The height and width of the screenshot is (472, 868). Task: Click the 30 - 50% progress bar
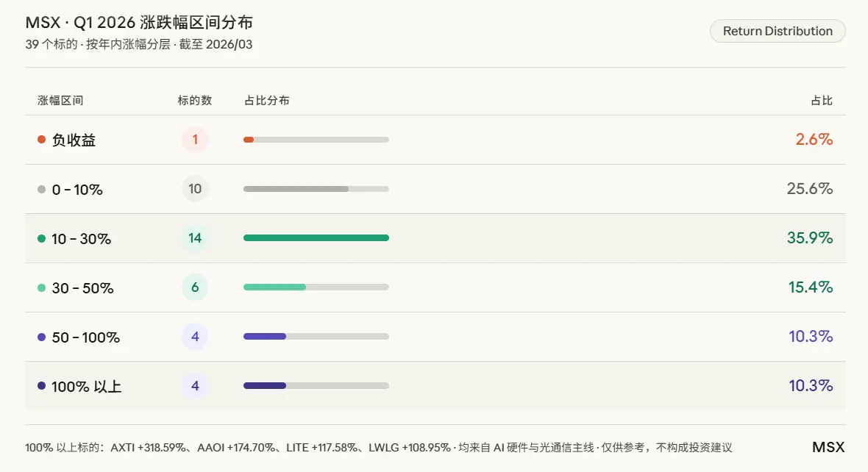click(316, 287)
